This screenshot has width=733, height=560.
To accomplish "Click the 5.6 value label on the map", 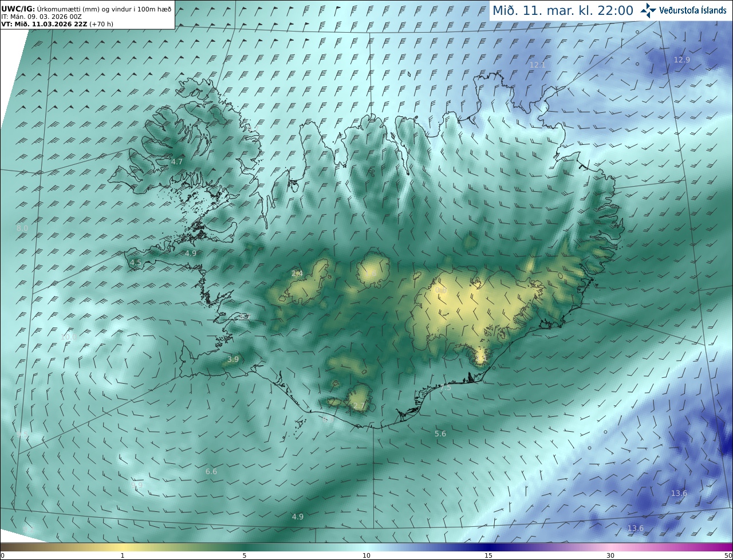I will [440, 434].
